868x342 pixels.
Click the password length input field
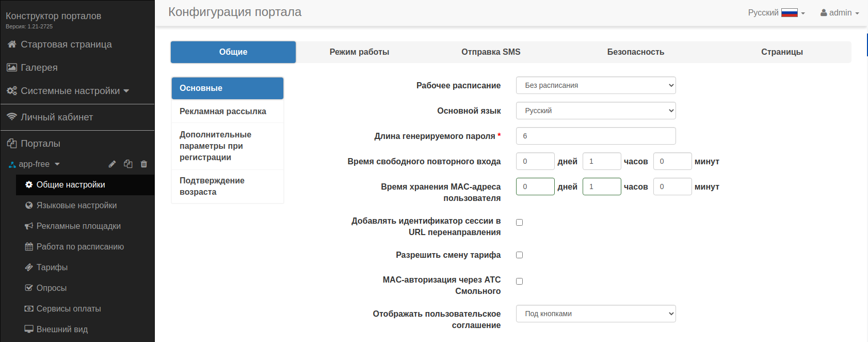coord(596,136)
